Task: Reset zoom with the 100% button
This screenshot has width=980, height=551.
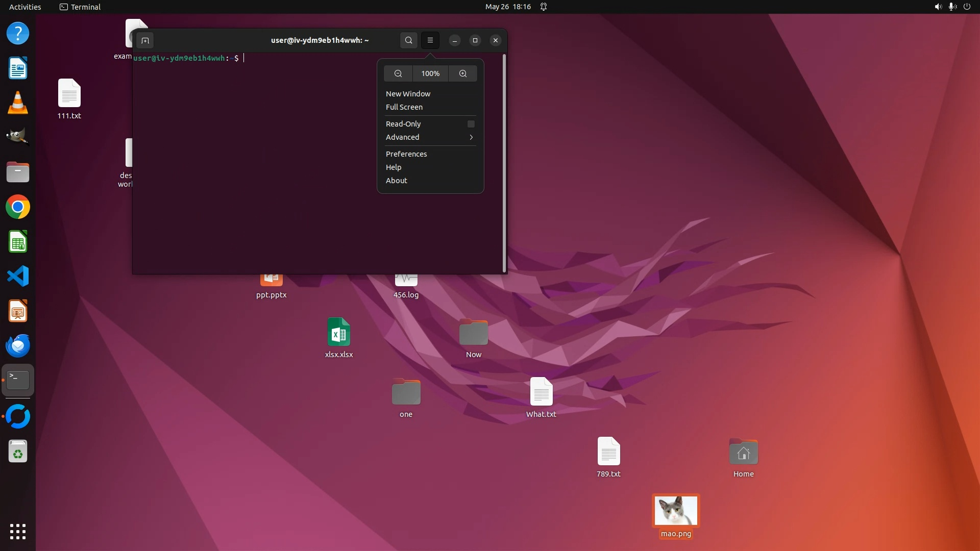Action: 430,73
